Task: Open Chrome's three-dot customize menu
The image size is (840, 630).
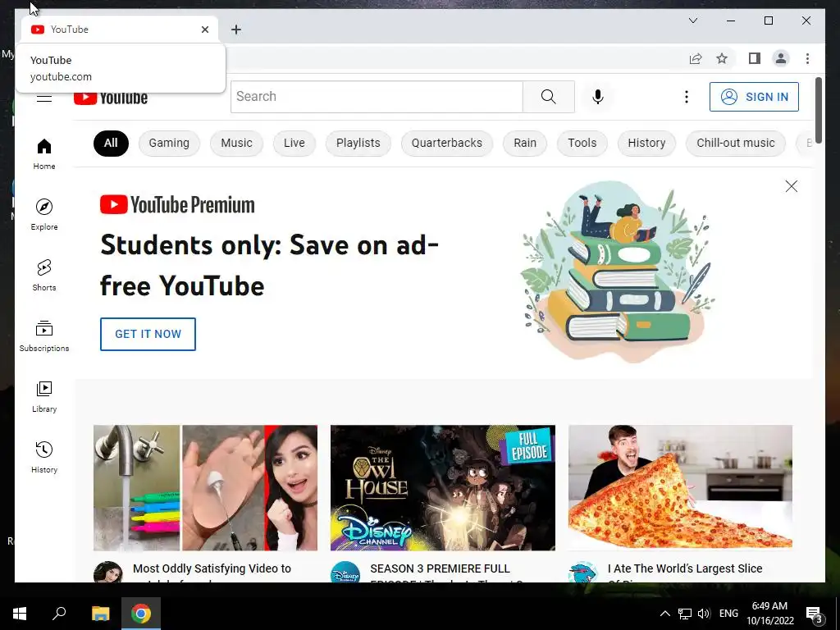Action: pyautogui.click(x=807, y=58)
